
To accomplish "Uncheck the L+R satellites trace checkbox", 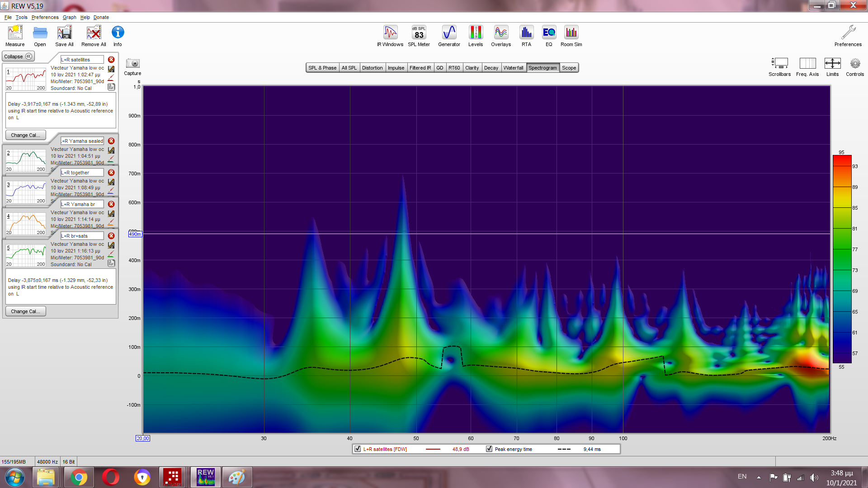I will click(358, 449).
